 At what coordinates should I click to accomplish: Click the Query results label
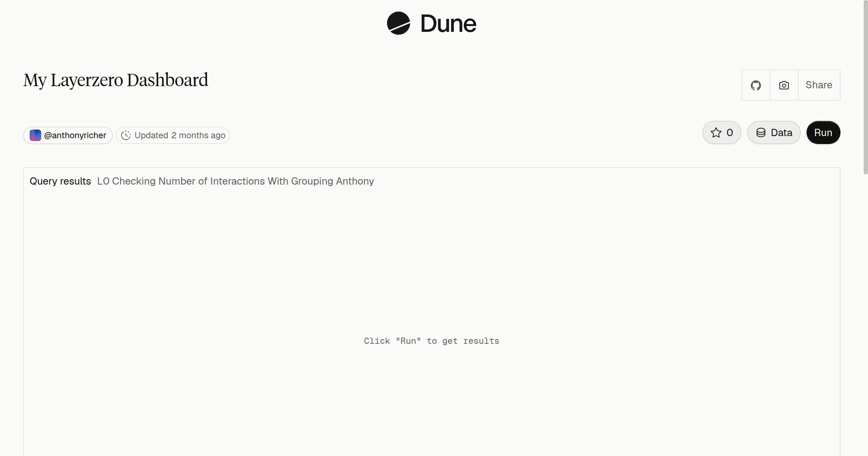(60, 181)
